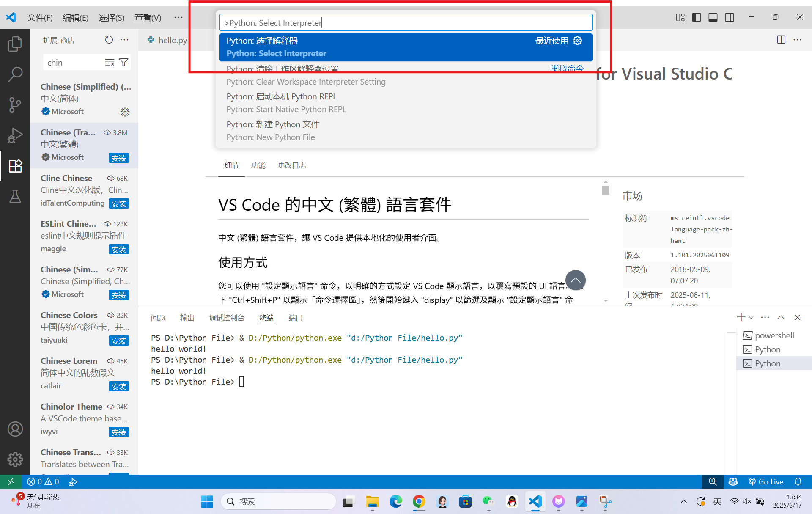Refresh the extensions list

pos(109,40)
